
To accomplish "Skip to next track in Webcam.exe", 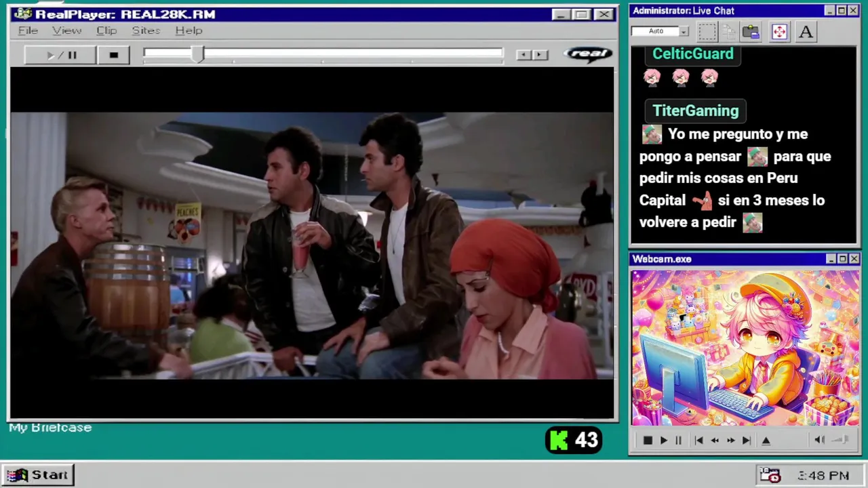I will point(746,441).
